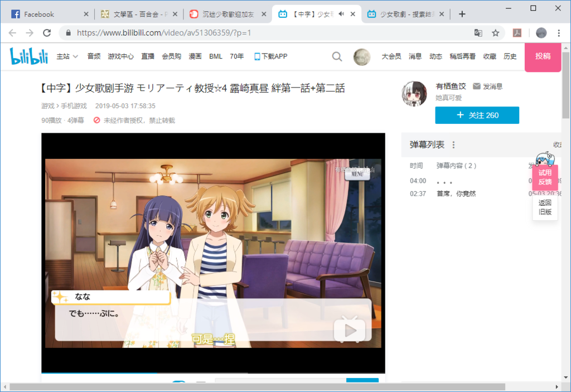The height and width of the screenshot is (392, 571).
Task: Sort by 弹幕内容 column header
Action: pos(456,166)
